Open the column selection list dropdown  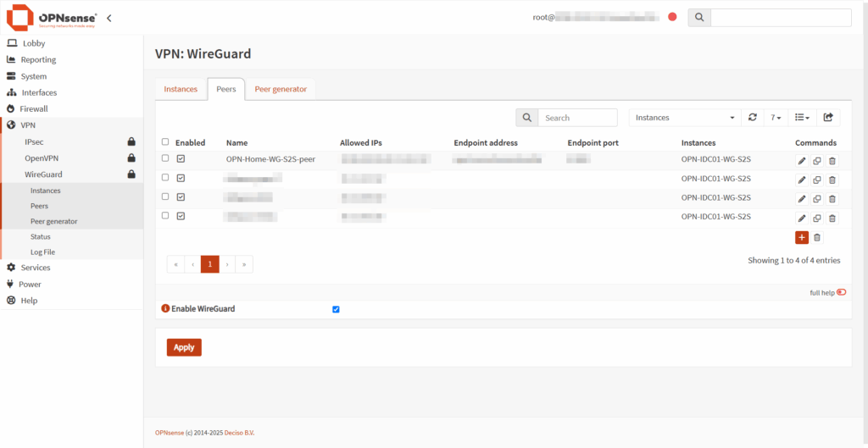pyautogui.click(x=800, y=118)
